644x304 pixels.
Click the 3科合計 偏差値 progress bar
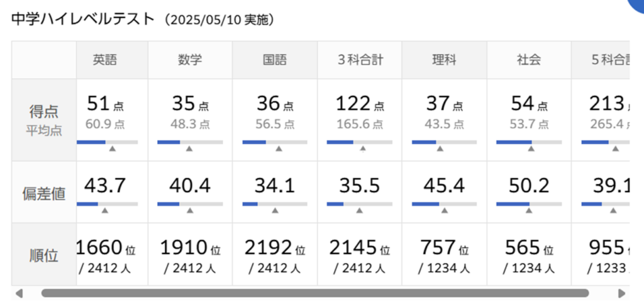point(360,204)
